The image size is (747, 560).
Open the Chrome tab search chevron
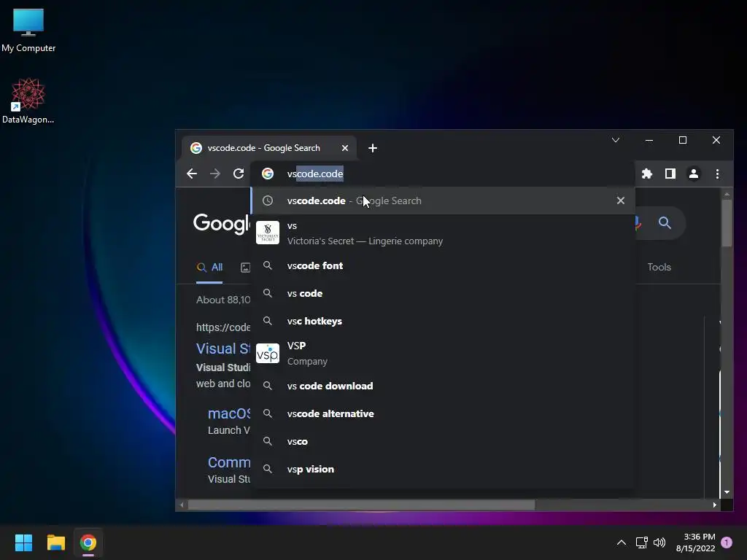click(616, 140)
